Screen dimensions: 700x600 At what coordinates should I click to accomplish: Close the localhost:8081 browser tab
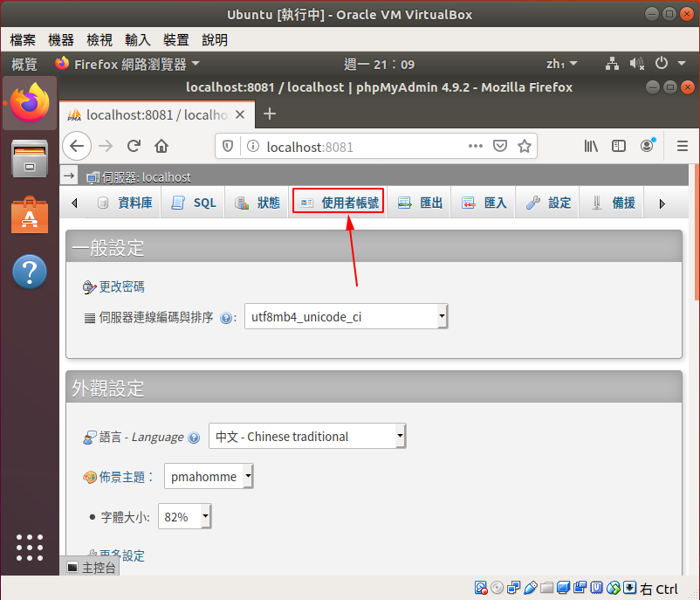click(x=240, y=114)
